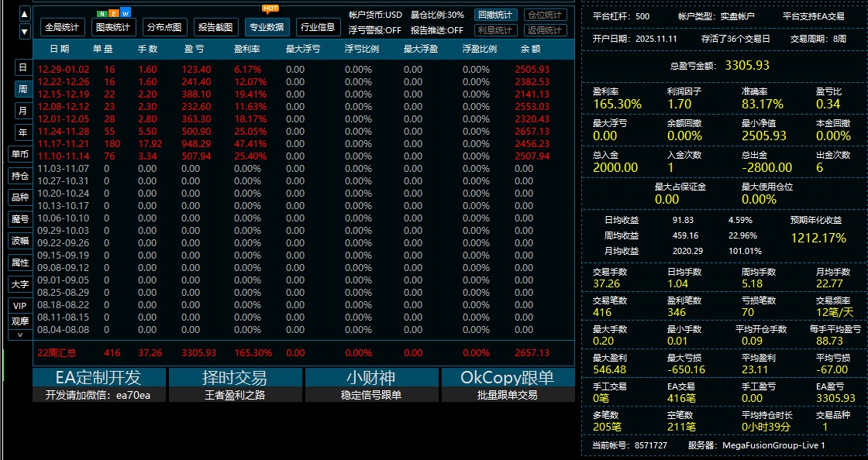Click the 22周汇总 summary row label
Screen dimensions: 868x460
57,352
